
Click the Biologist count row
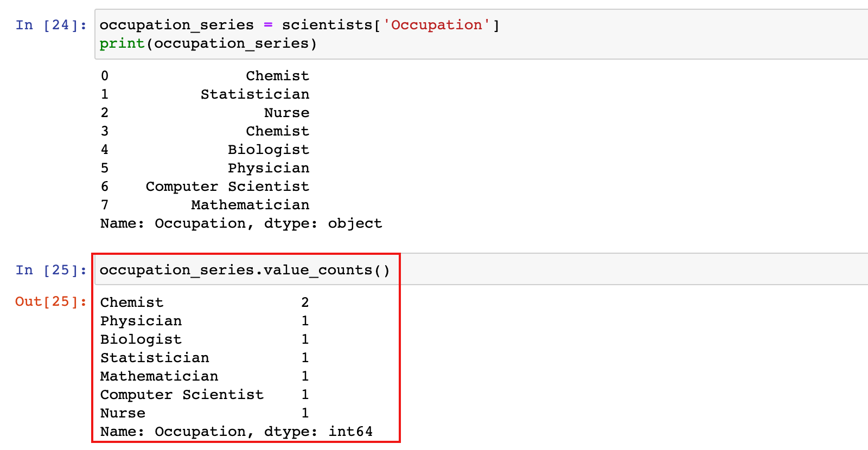205,339
